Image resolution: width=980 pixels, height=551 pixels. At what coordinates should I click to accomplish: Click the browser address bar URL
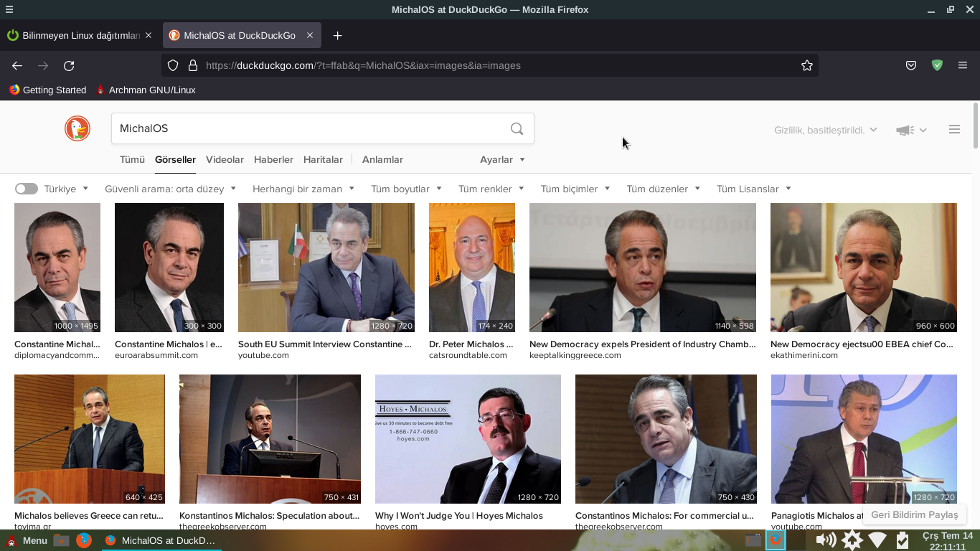pyautogui.click(x=363, y=65)
